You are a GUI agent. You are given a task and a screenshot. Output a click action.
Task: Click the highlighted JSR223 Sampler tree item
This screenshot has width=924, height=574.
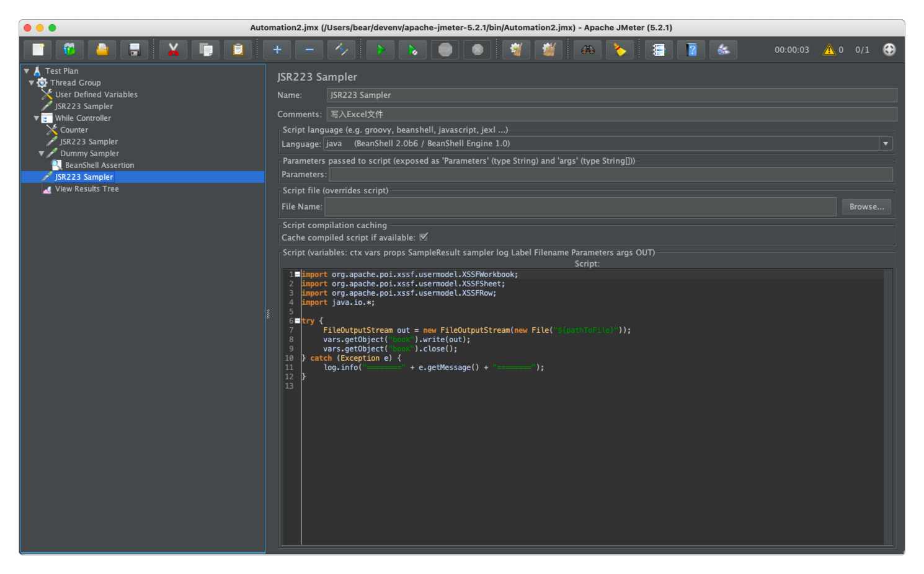click(x=84, y=177)
